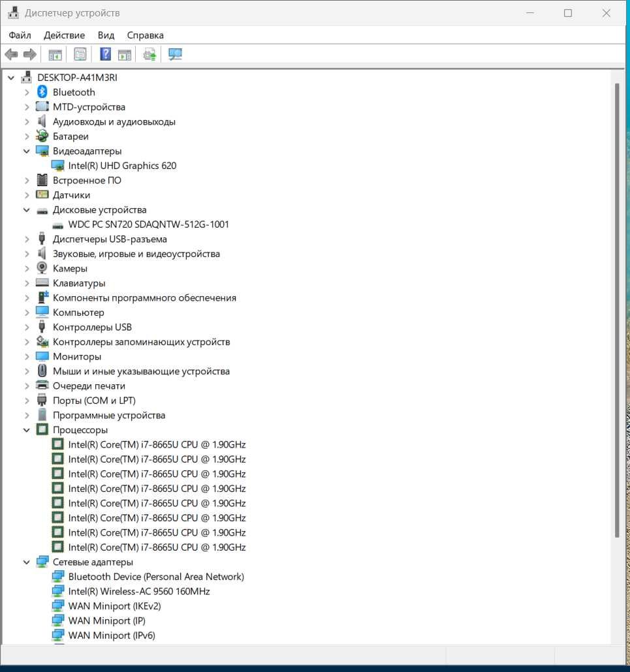Collapse the Сетевые адаптеры category
630x672 pixels.
pos(27,562)
